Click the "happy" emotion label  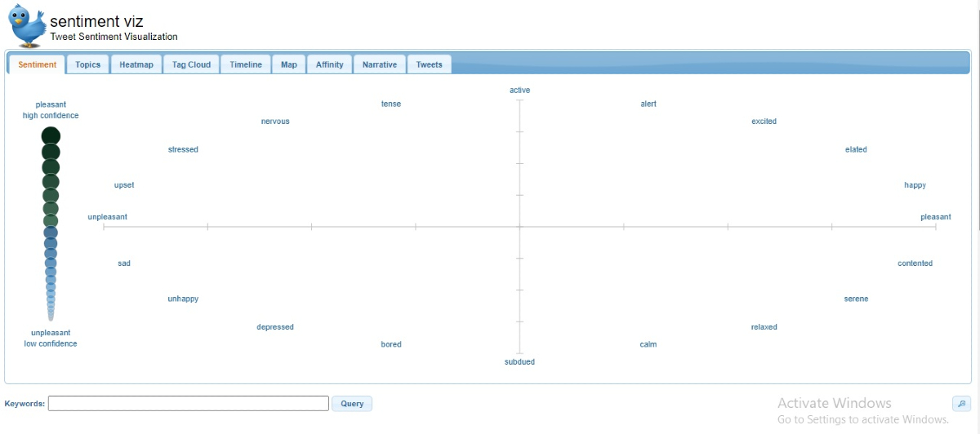[x=915, y=185]
